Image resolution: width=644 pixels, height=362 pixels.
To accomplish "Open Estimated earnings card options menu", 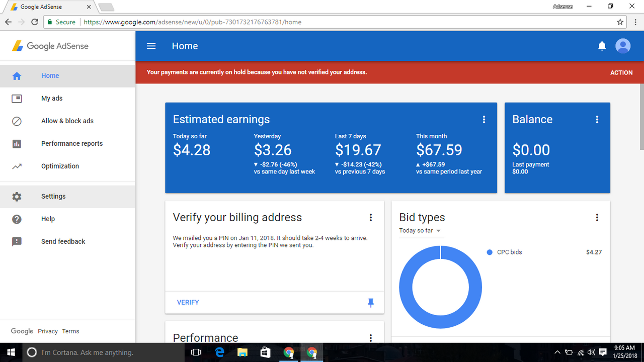I will pos(484,119).
